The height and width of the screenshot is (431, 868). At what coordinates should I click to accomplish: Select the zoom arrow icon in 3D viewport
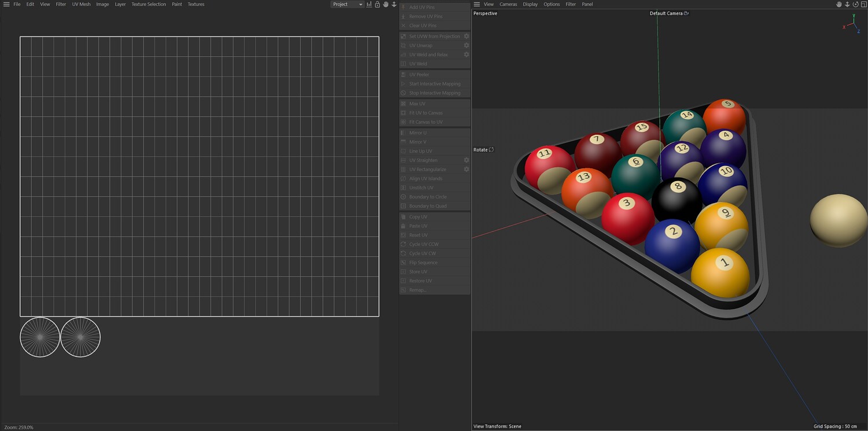pyautogui.click(x=847, y=4)
